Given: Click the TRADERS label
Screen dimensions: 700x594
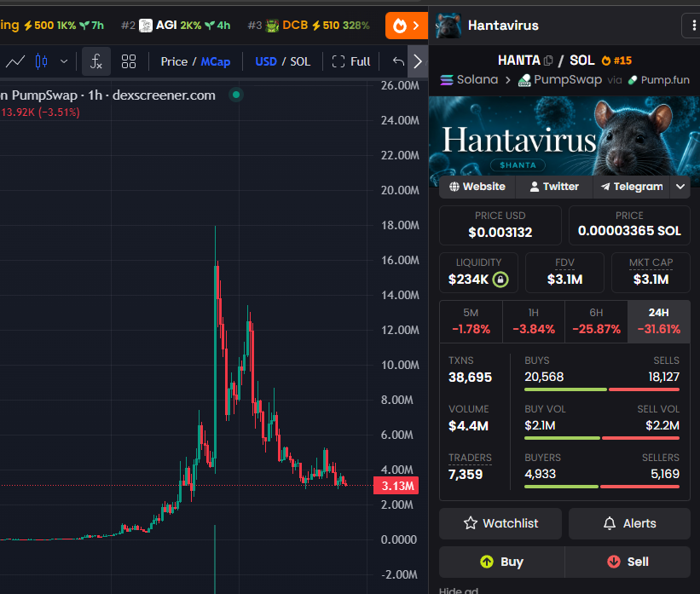Looking at the screenshot, I should tap(470, 458).
